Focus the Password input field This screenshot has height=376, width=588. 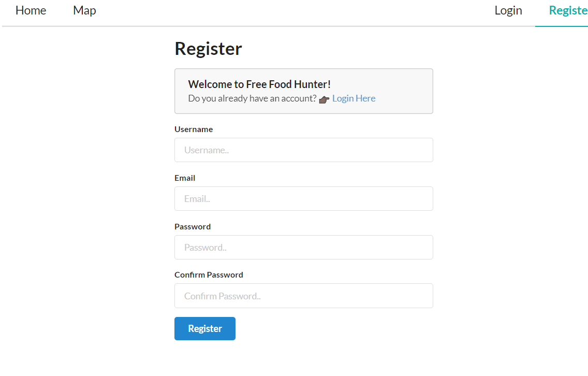pos(304,247)
